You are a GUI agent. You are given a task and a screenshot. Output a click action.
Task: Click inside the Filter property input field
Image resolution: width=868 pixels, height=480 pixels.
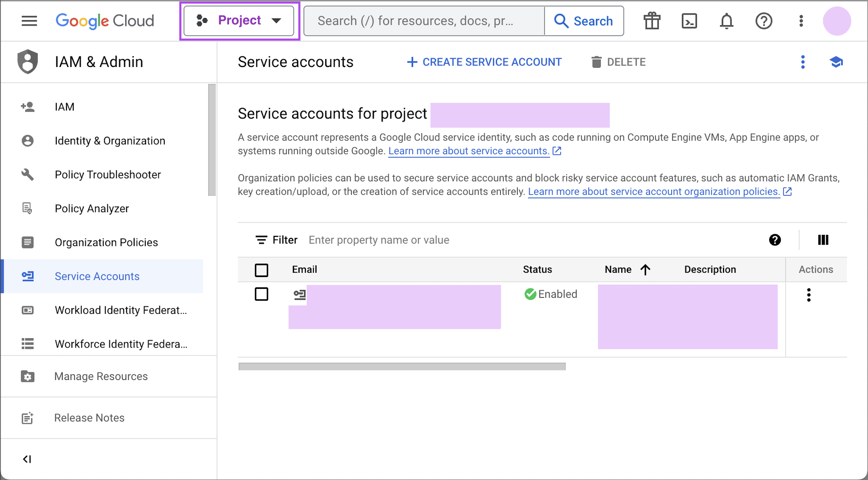pyautogui.click(x=378, y=240)
